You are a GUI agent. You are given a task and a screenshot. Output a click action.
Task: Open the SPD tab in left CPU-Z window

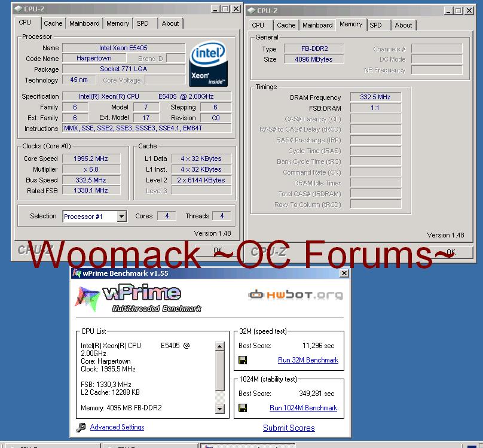click(x=143, y=23)
